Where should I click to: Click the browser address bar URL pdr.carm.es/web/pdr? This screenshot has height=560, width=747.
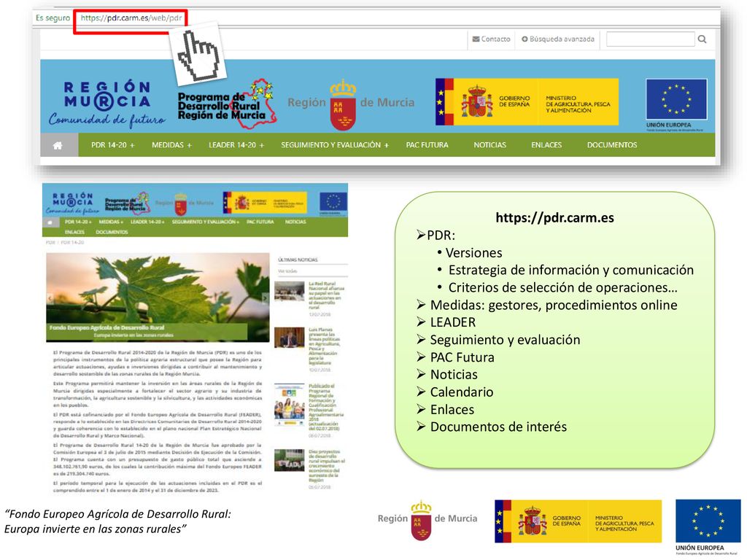click(131, 18)
